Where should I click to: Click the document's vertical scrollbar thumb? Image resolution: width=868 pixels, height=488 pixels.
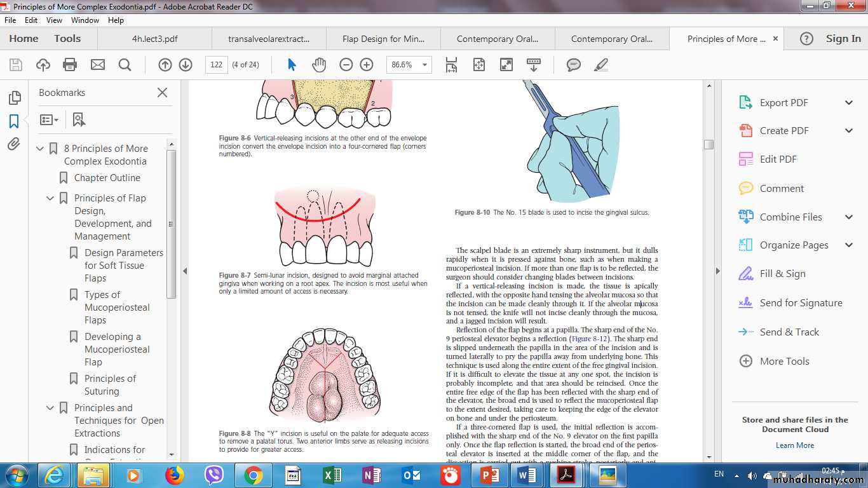[x=709, y=144]
